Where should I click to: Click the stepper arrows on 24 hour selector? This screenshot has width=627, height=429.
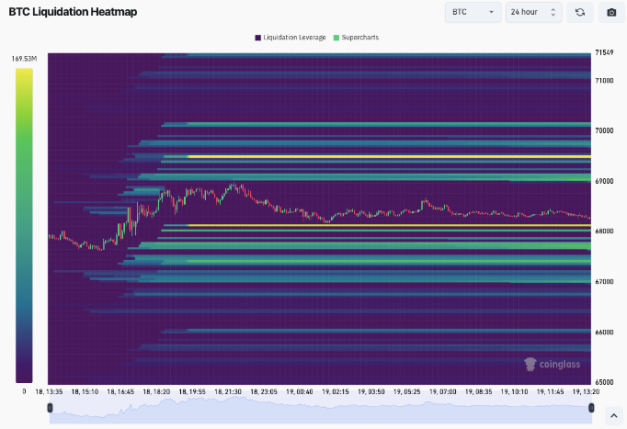553,13
